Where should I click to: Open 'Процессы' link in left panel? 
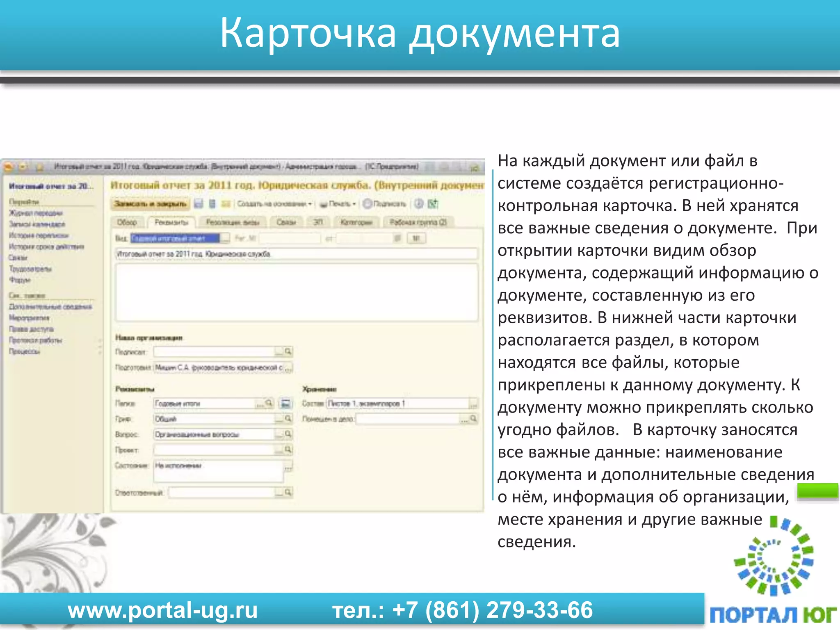[x=25, y=352]
